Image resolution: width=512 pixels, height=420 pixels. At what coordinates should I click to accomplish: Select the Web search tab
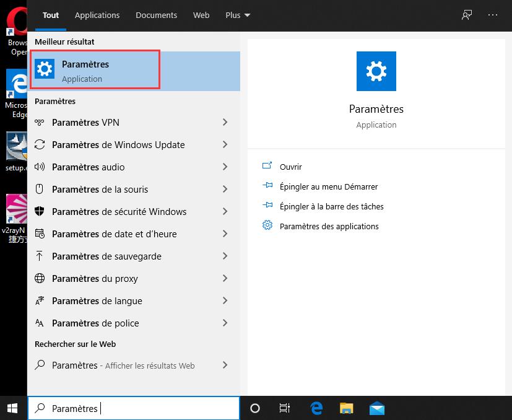point(201,15)
